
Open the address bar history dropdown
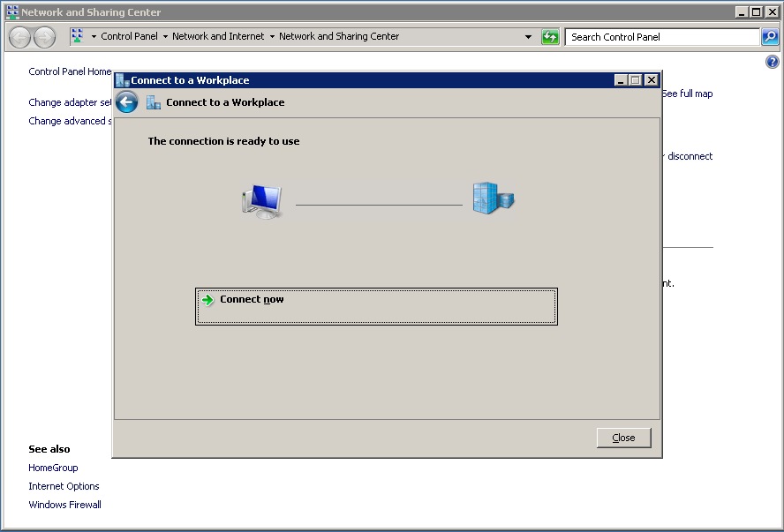529,37
